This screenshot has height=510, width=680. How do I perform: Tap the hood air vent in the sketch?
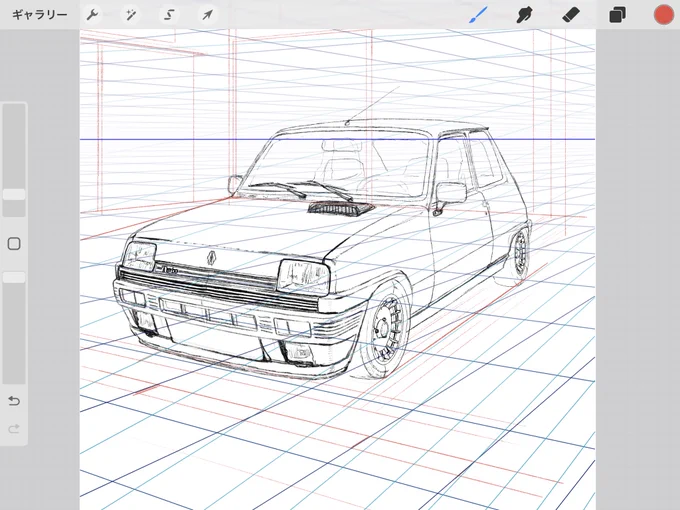(x=340, y=209)
